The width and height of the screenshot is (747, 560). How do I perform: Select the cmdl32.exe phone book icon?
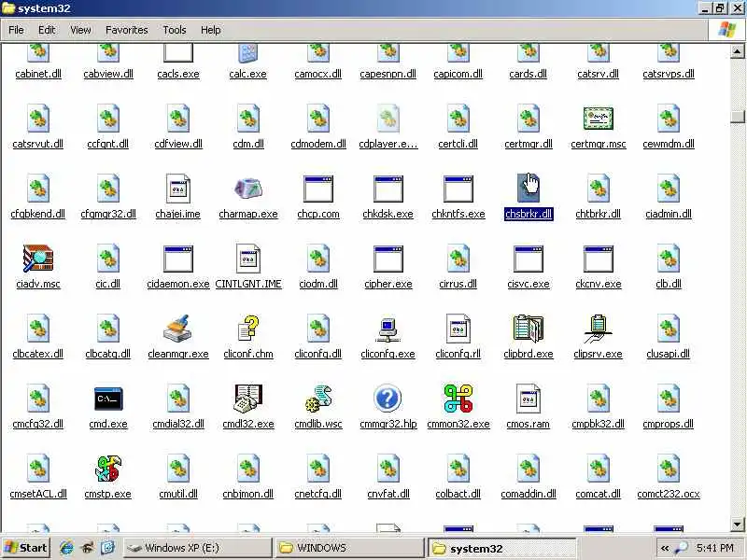pos(248,399)
